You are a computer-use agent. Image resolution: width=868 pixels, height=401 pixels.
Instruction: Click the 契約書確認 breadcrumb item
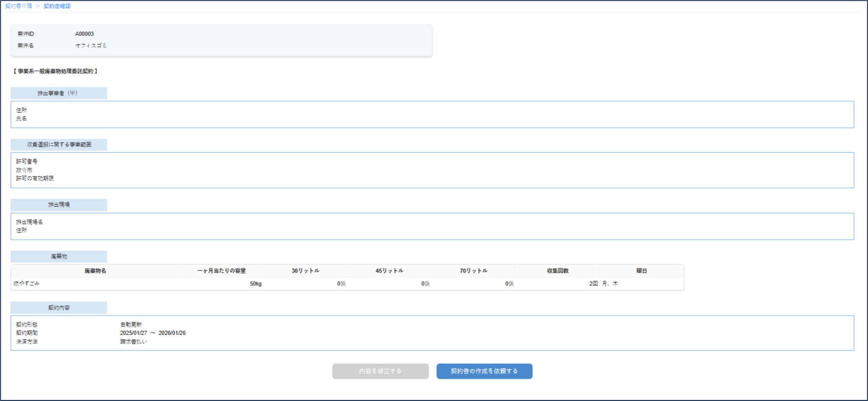pos(57,6)
